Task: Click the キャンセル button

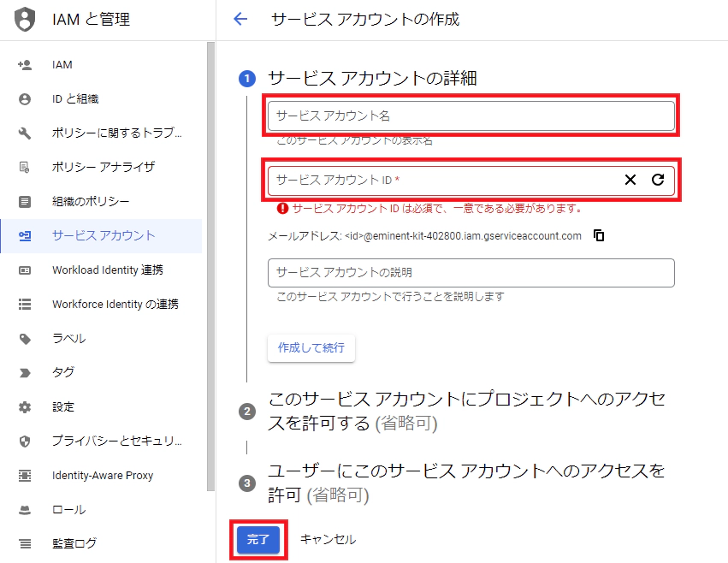Action: [x=328, y=539]
